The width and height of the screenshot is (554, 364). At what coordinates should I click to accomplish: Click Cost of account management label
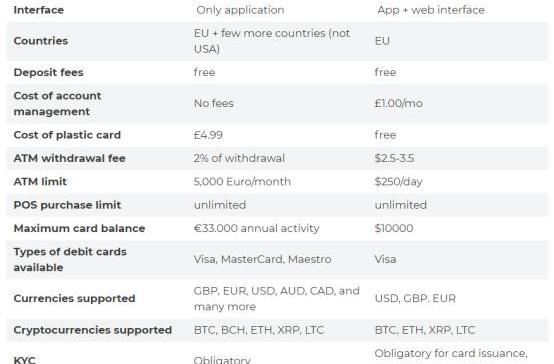click(x=57, y=104)
